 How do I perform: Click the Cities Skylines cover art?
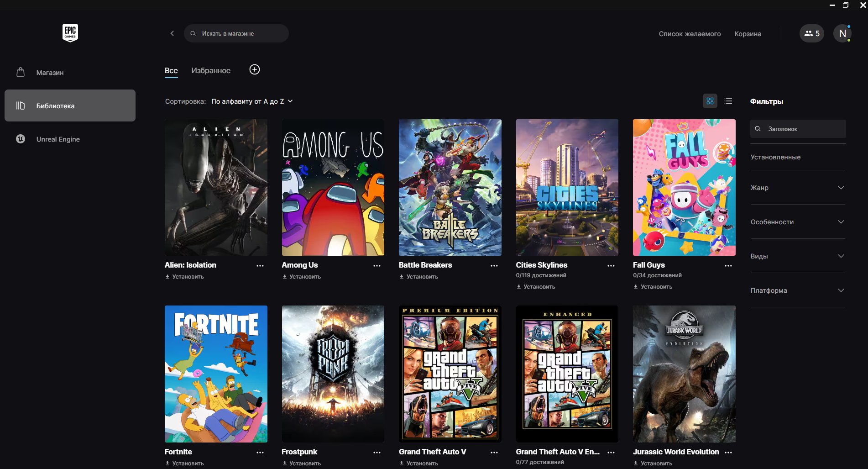click(x=567, y=187)
